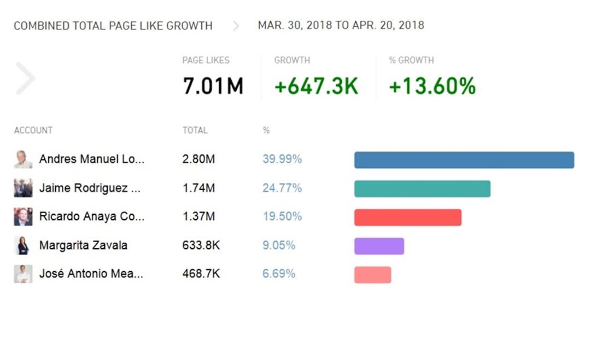This screenshot has width=591, height=364.
Task: Click Andres Manuel Lopez Obrador's profile picture
Action: 22,159
